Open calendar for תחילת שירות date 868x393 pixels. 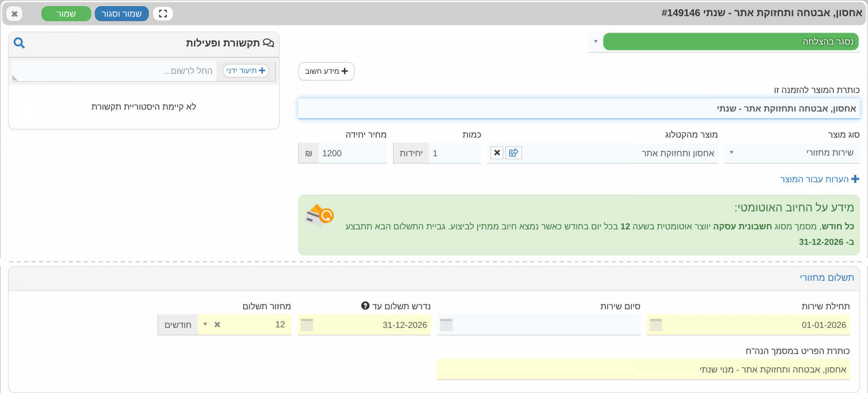tap(656, 325)
